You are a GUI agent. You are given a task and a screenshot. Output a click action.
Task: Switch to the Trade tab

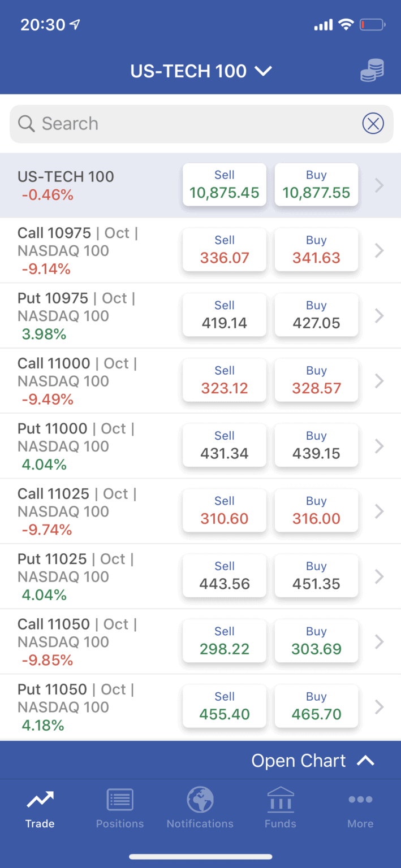tap(40, 808)
